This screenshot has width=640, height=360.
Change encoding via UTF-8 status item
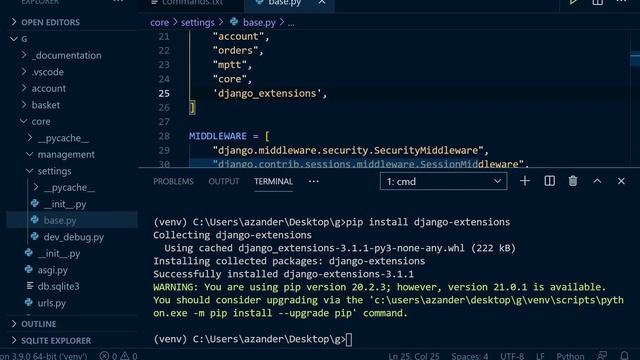(512, 356)
